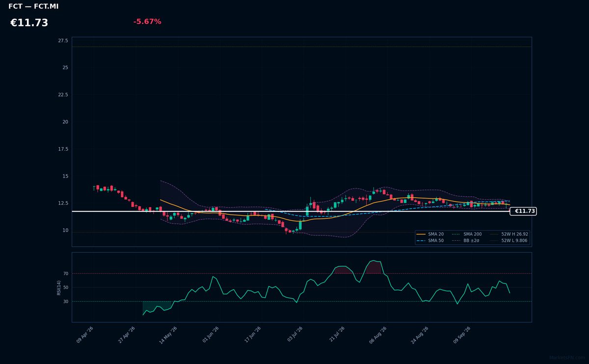Select the 09 Apr '26 date label
Image resolution: width=589 pixels, height=364 pixels.
(x=85, y=335)
